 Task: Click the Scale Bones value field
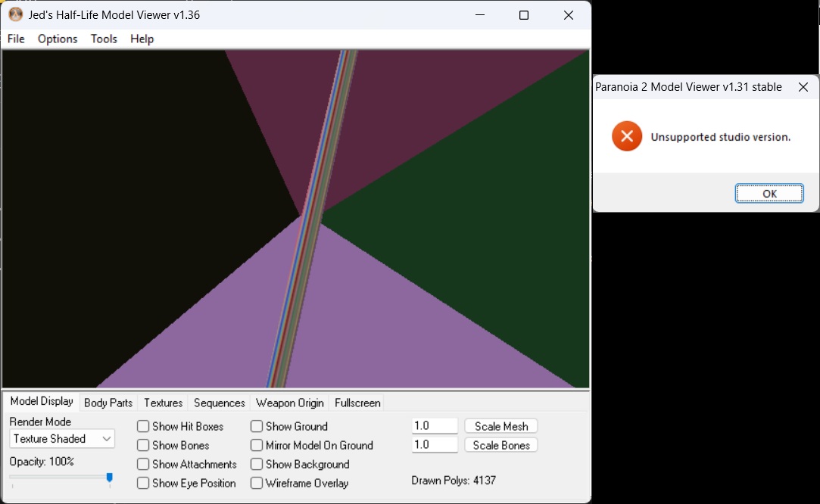tap(435, 445)
